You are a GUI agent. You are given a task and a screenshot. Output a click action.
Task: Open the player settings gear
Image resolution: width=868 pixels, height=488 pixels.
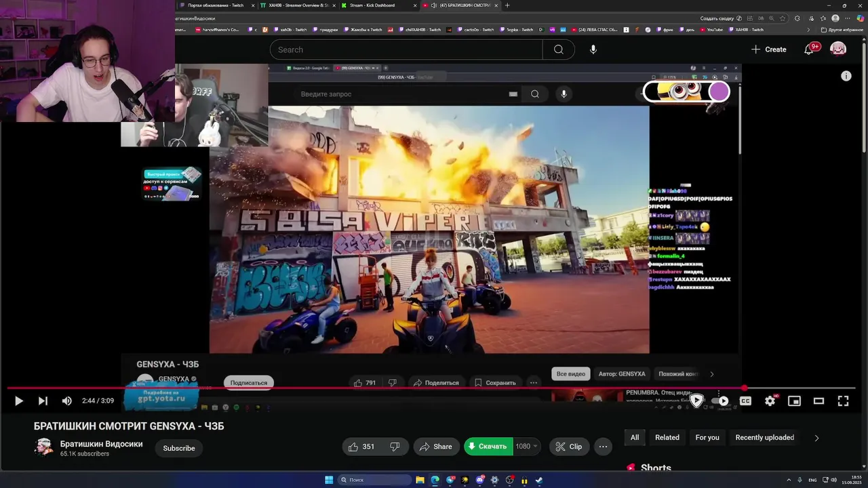pos(770,401)
